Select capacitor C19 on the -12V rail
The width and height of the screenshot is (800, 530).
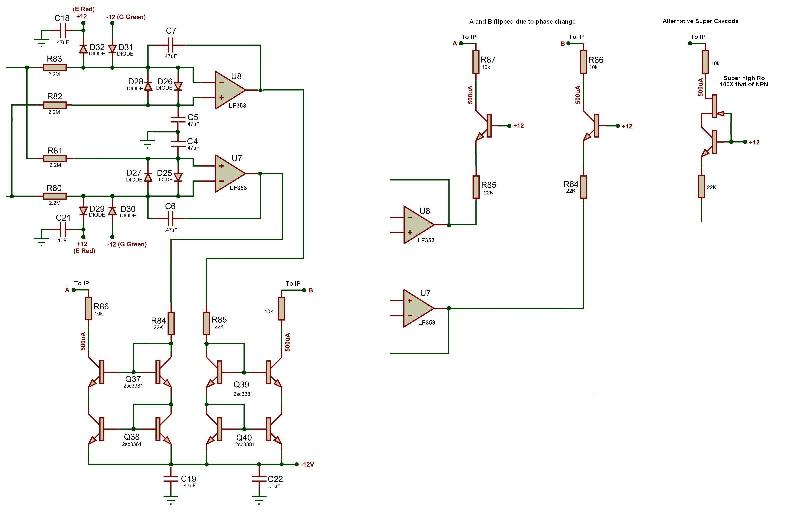[173, 479]
